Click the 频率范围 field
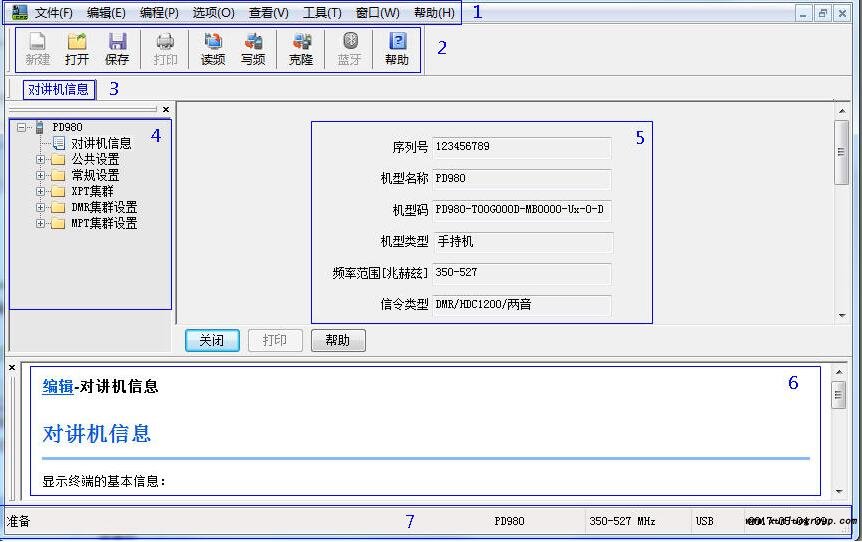Image resolution: width=862 pixels, height=542 pixels. [522, 273]
